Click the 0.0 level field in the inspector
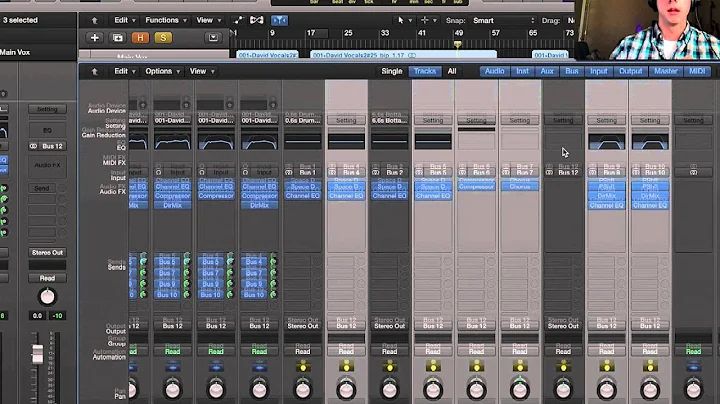720x404 pixels. (x=37, y=316)
